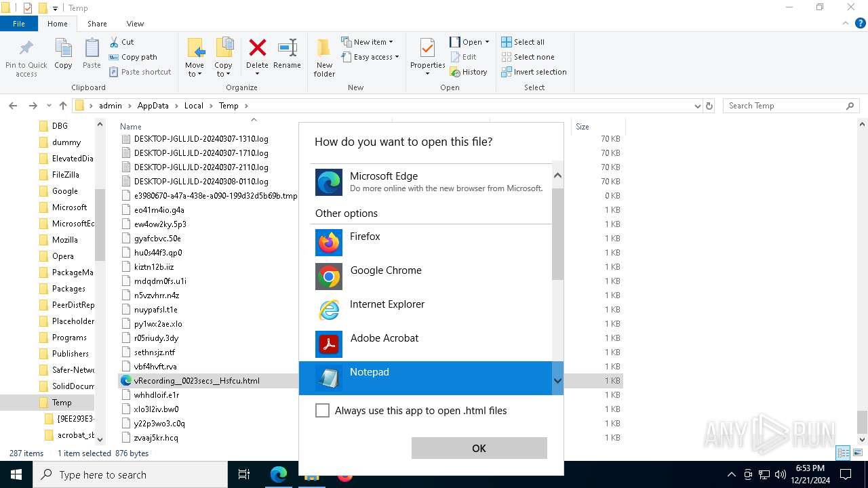Screen dimensions: 868x488
Task: Choose Microsoft Edge to open file
Action: click(x=426, y=182)
